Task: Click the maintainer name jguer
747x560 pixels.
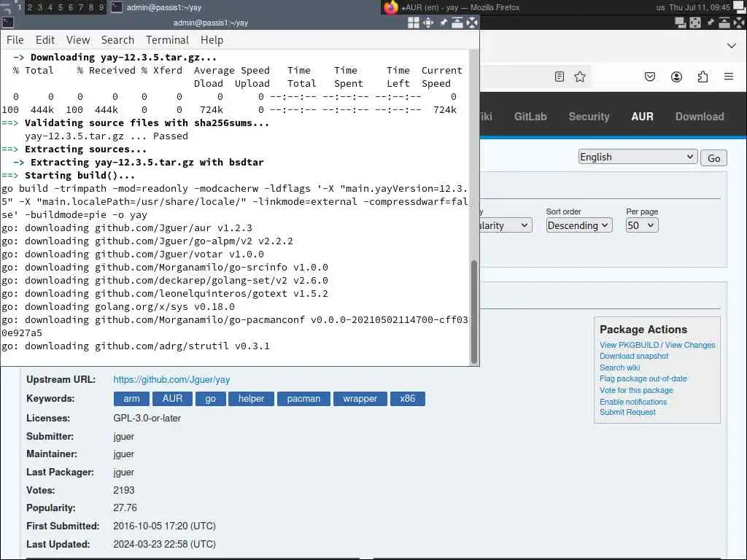Action: (x=124, y=454)
